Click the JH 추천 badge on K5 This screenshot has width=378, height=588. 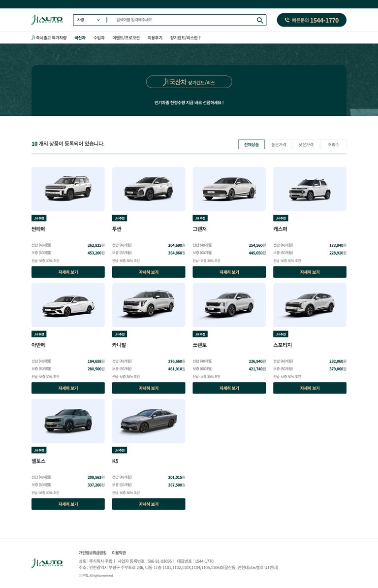coord(120,450)
